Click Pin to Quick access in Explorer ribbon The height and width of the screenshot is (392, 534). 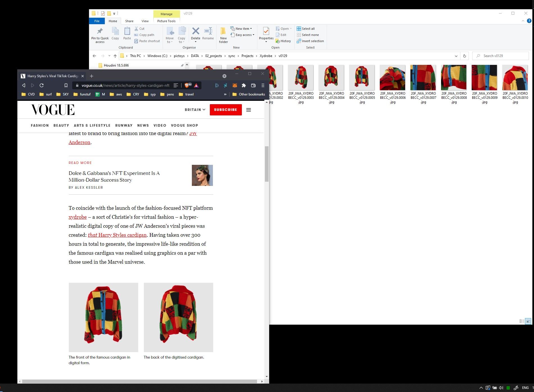pyautogui.click(x=100, y=35)
